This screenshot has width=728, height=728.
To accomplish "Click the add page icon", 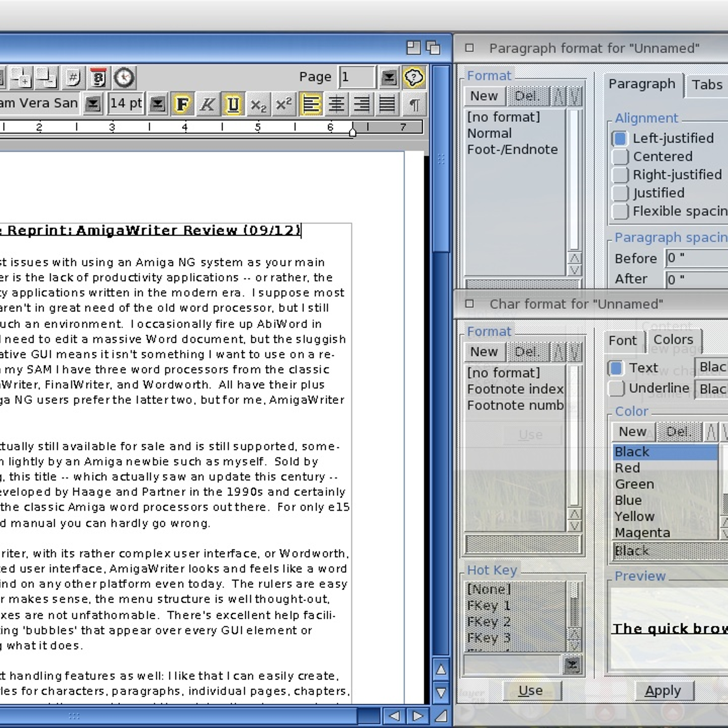I will [x=21, y=77].
